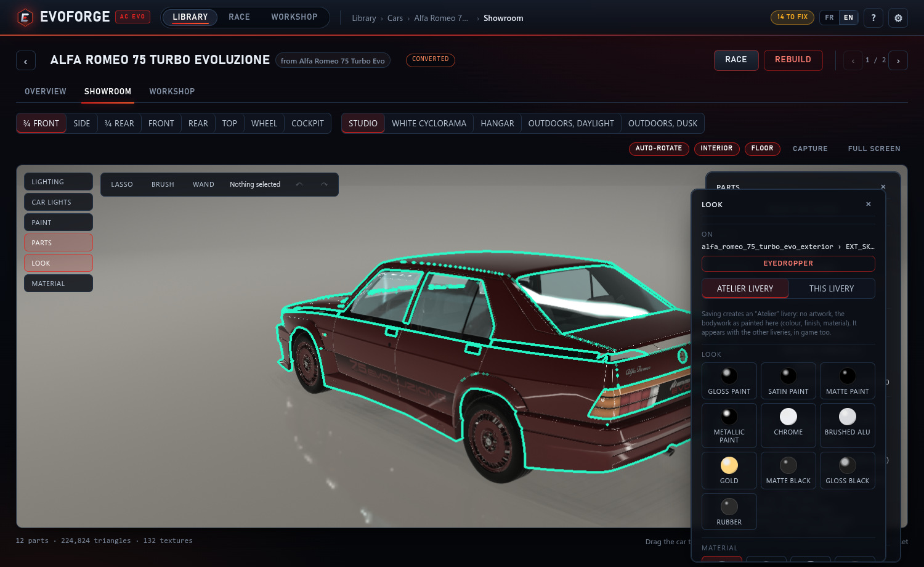
Task: Undo the last selection action
Action: (299, 184)
